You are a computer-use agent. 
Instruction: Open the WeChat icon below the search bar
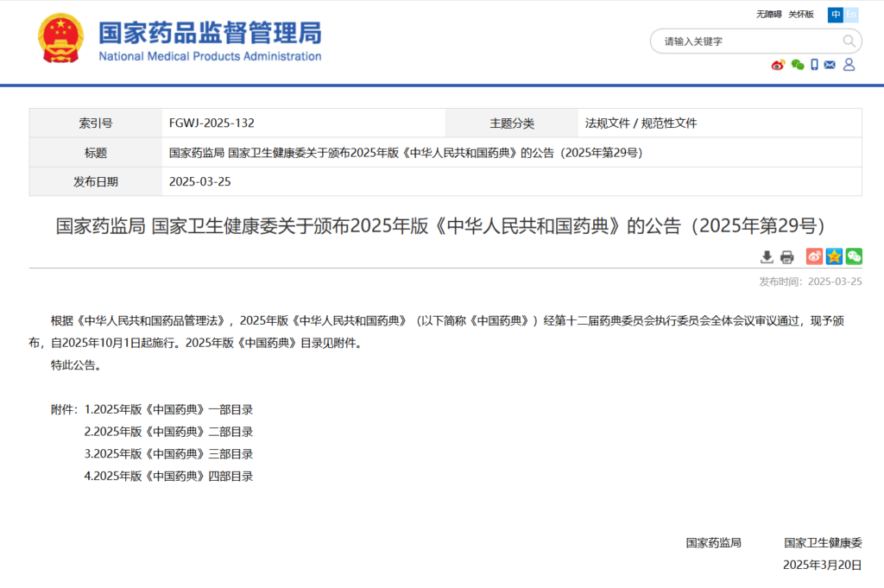click(798, 65)
